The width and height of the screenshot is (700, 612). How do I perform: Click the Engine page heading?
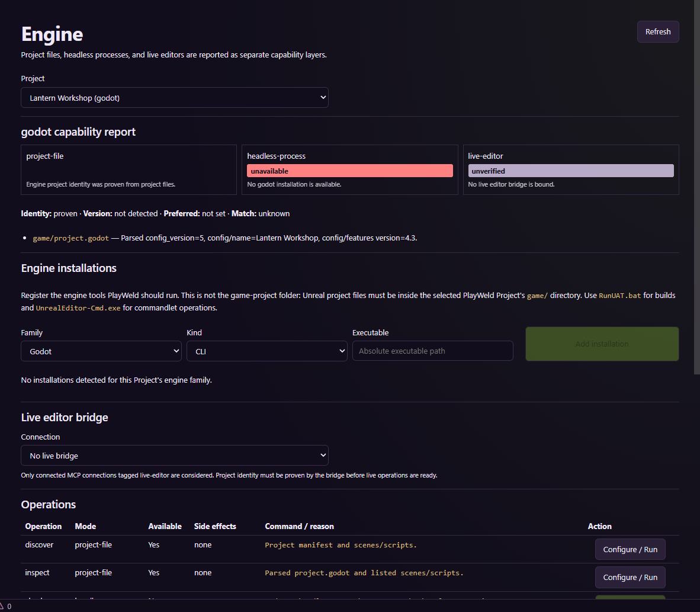pyautogui.click(x=52, y=34)
